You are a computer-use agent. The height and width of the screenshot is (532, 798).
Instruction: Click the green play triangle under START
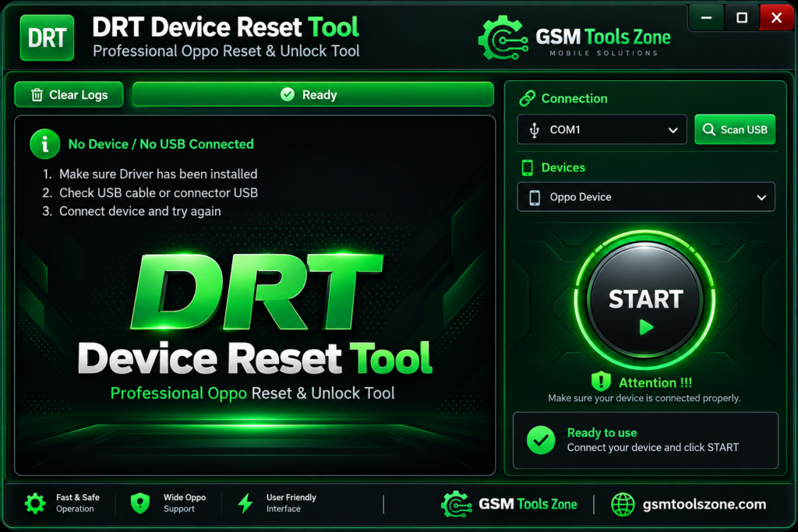pos(646,327)
